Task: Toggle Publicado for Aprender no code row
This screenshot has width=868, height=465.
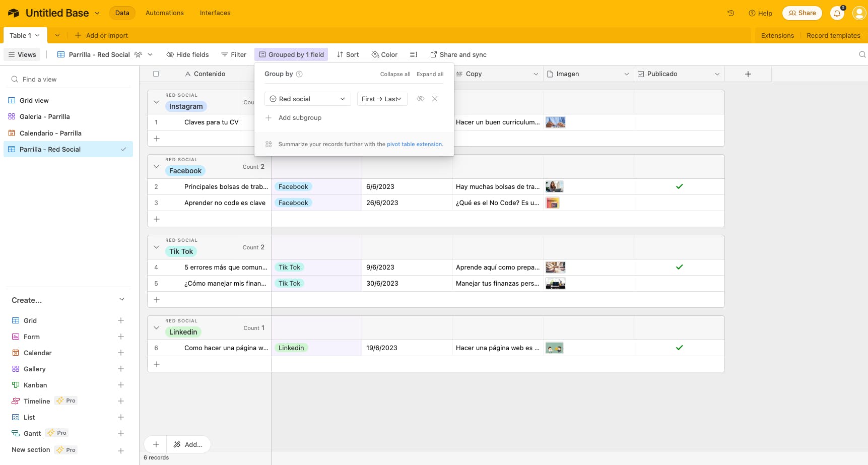Action: (x=679, y=203)
